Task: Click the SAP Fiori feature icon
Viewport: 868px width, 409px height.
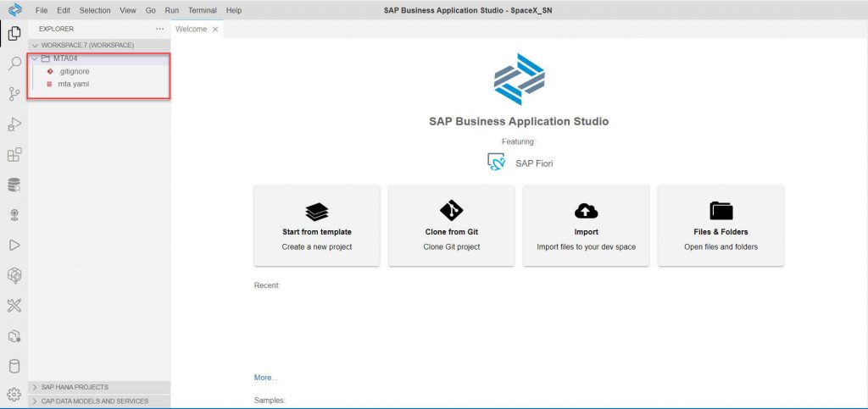Action: [x=497, y=162]
